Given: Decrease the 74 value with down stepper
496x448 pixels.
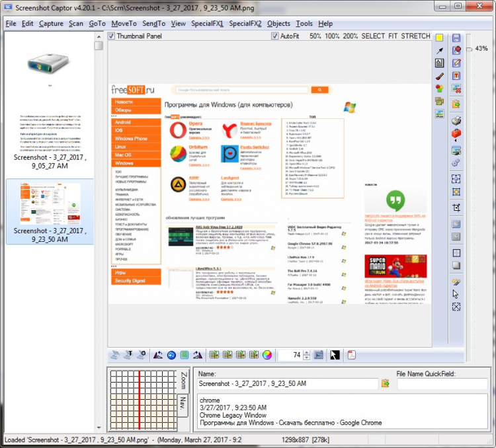Looking at the screenshot, I should (306, 357).
